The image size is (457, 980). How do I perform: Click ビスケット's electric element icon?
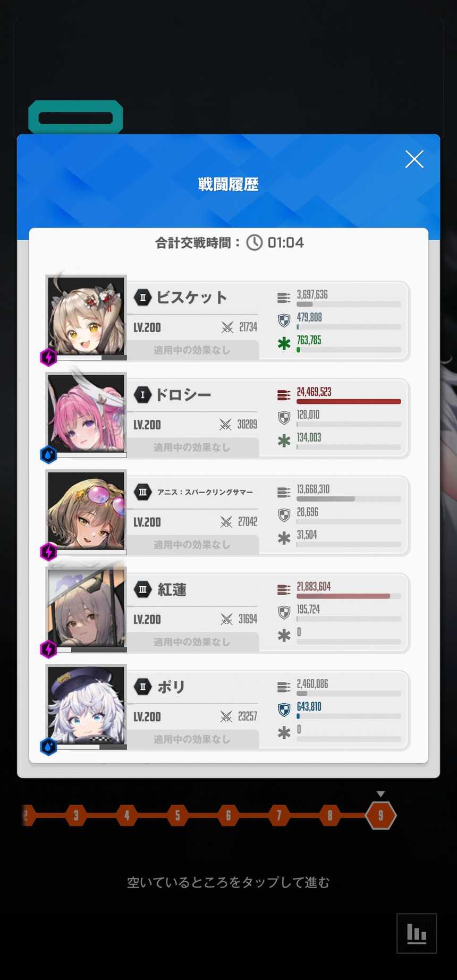48,357
